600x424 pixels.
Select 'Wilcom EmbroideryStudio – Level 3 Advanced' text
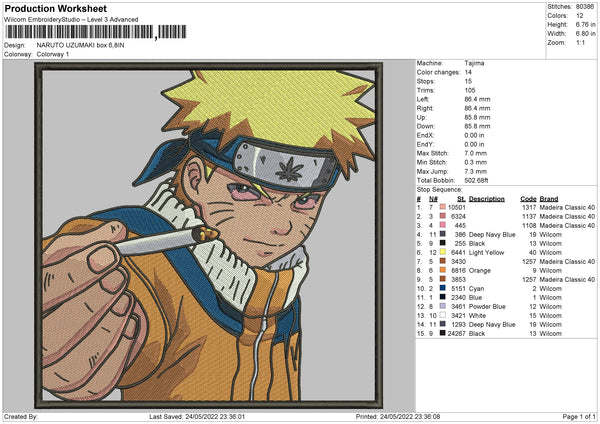(71, 20)
